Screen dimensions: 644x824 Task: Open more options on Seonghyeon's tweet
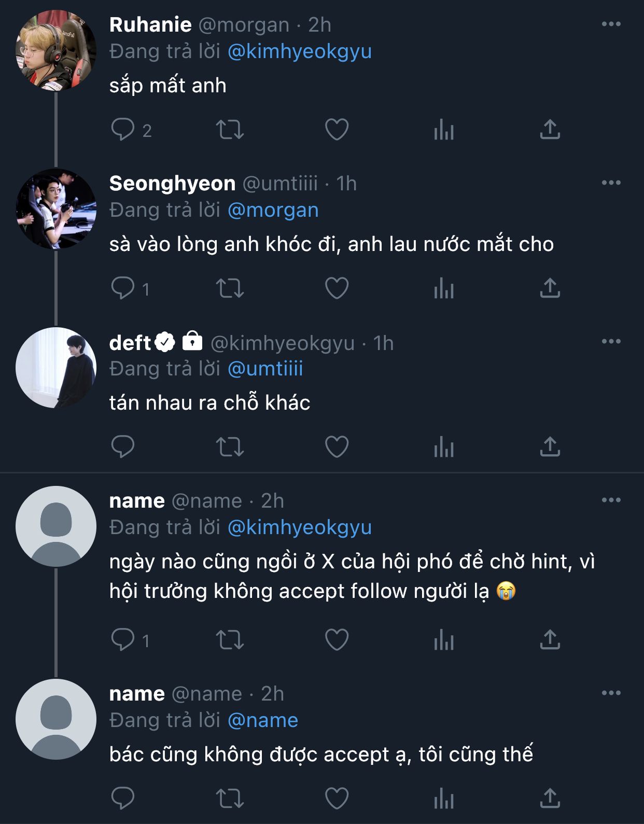611,183
